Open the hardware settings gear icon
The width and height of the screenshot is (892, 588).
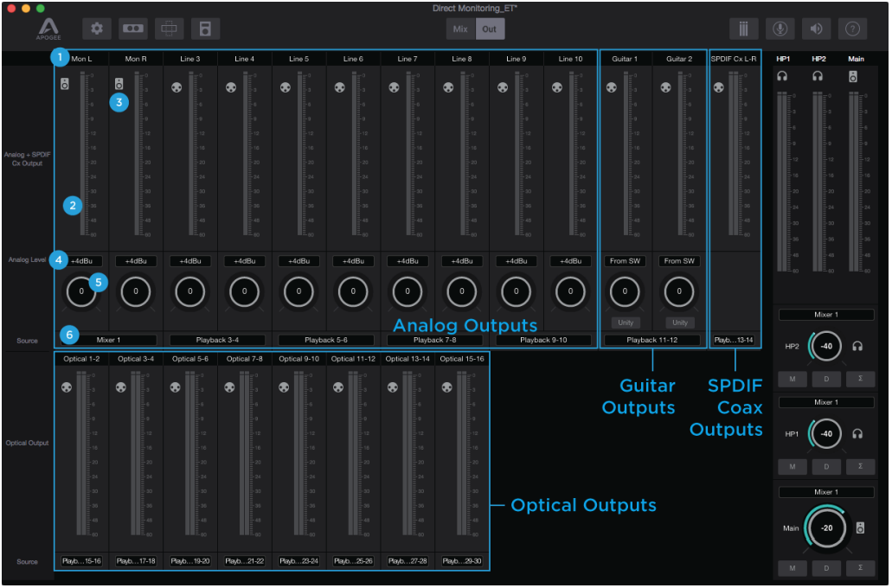[x=96, y=28]
